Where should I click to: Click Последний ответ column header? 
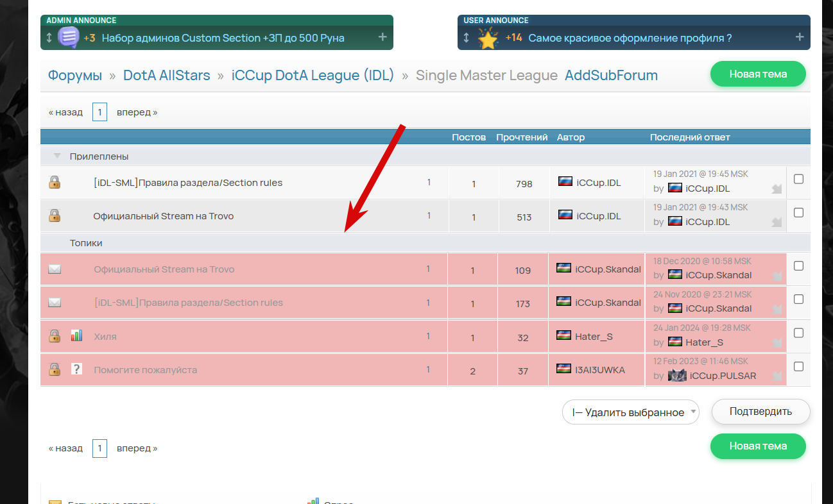tap(690, 137)
